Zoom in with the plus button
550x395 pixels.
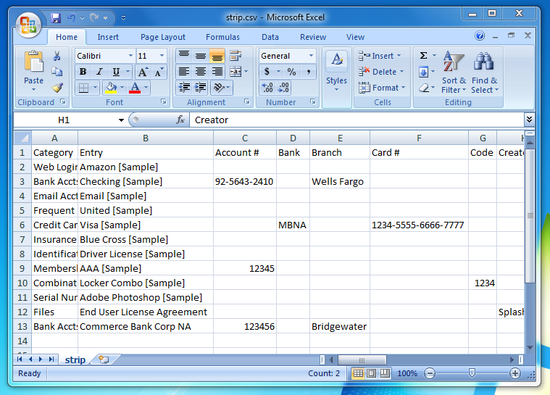515,373
